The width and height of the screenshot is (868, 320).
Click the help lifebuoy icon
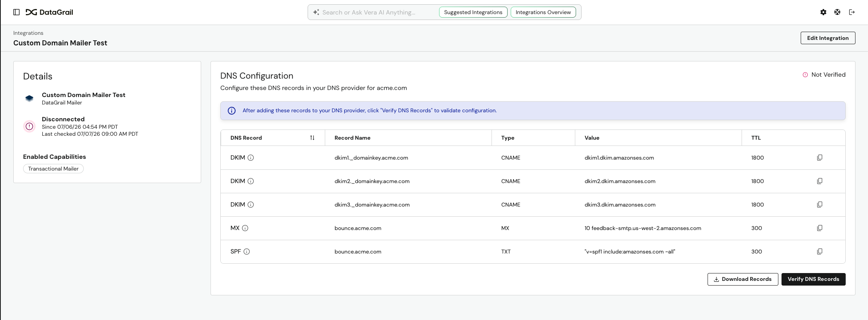click(x=837, y=12)
